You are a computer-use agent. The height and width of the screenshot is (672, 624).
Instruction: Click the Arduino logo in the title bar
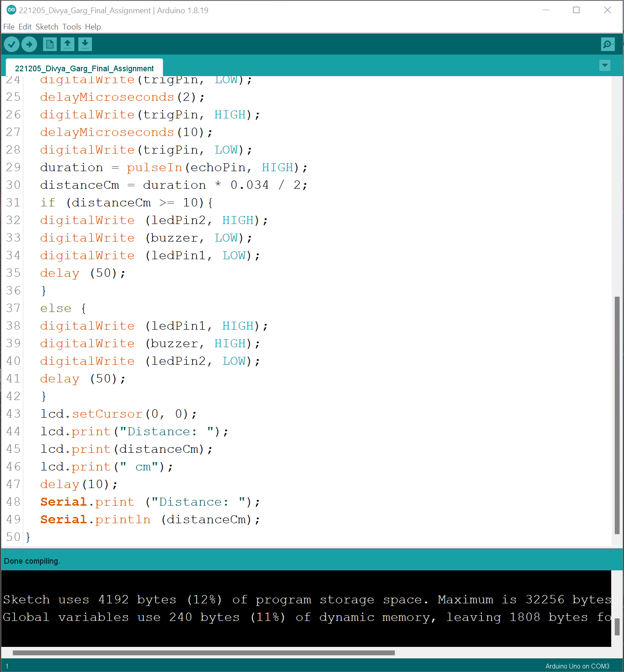pos(11,10)
